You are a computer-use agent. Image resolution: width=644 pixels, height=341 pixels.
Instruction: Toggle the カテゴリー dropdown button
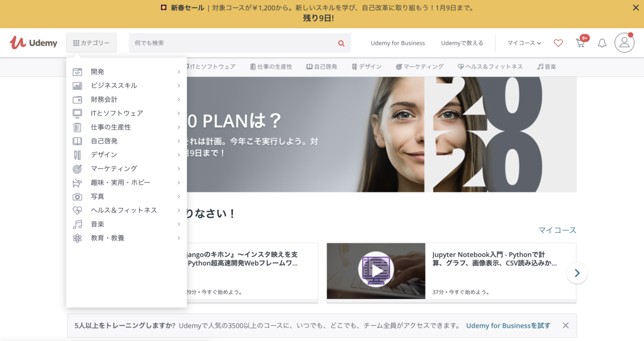[91, 43]
